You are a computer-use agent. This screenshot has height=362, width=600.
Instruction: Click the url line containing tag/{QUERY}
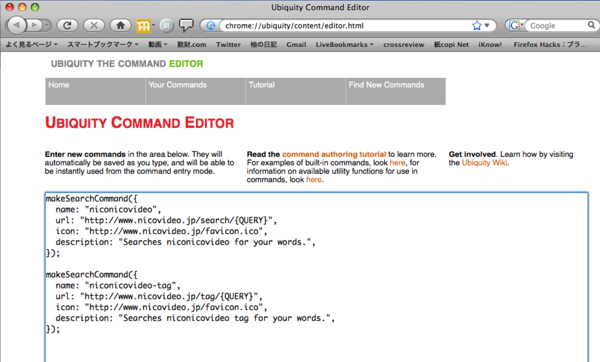click(x=159, y=296)
